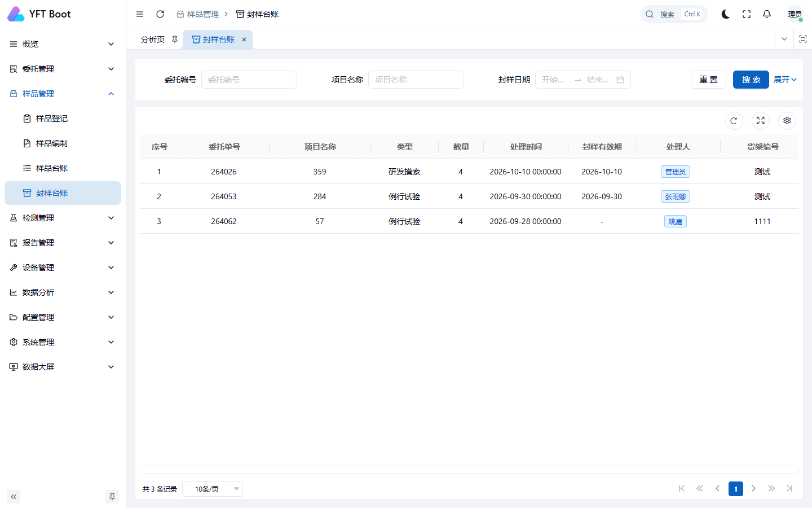Pin the sidebar using bottom pin icon

pos(112,497)
